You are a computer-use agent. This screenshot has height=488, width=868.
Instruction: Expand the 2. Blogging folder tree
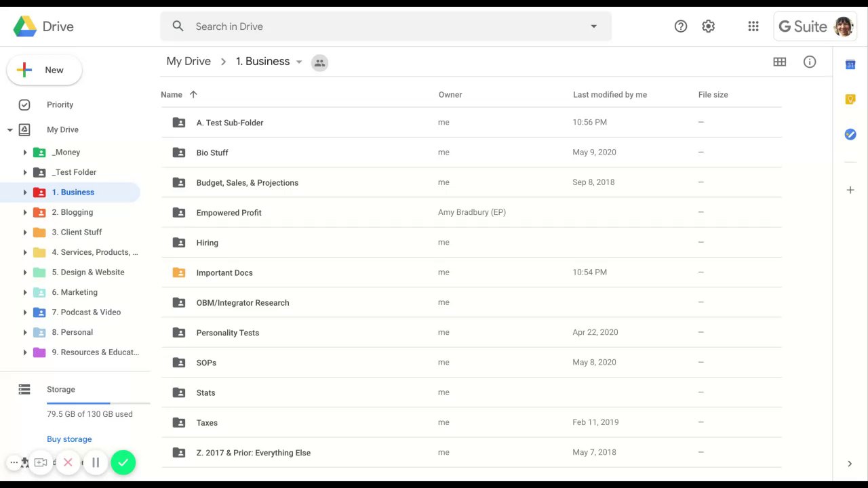25,212
